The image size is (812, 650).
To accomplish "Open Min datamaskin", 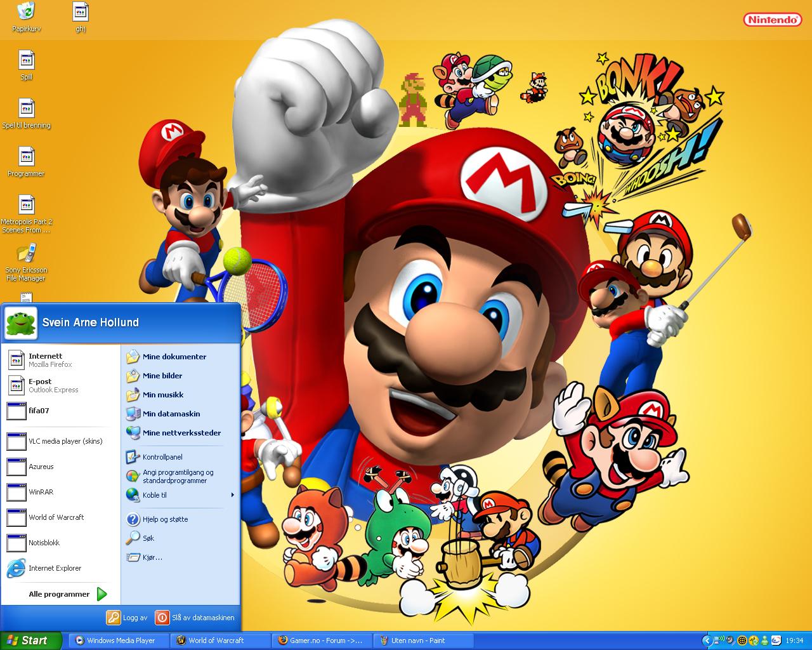I will [x=180, y=414].
